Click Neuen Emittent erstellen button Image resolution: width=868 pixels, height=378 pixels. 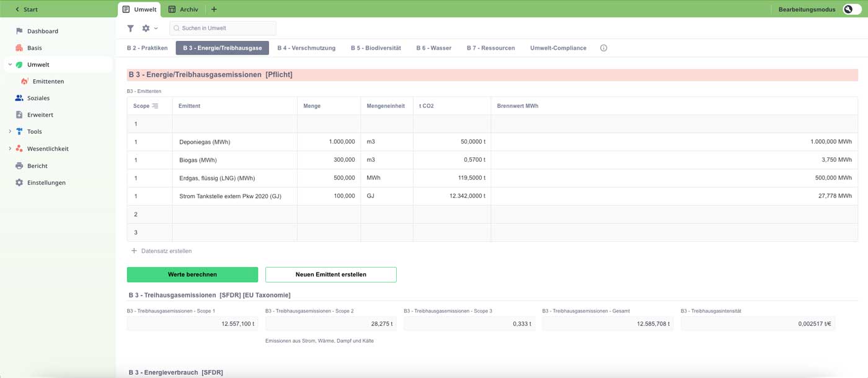coord(330,275)
